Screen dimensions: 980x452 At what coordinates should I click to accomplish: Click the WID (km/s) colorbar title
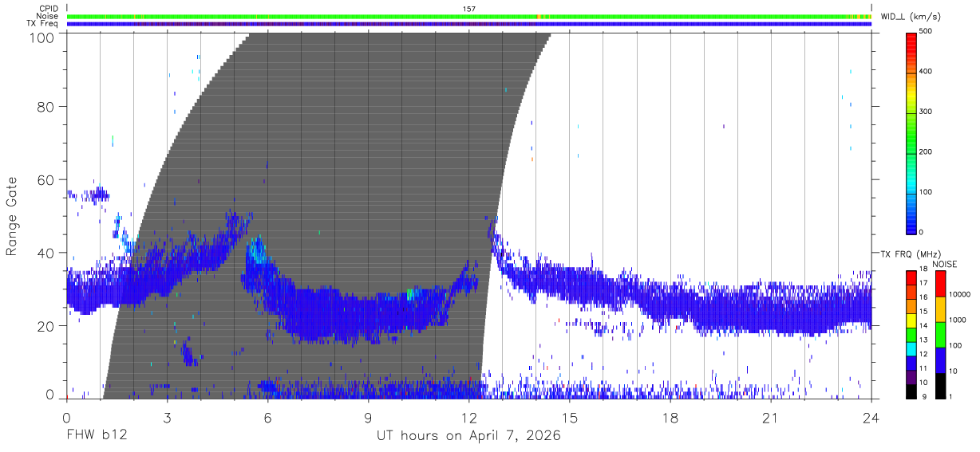[911, 16]
